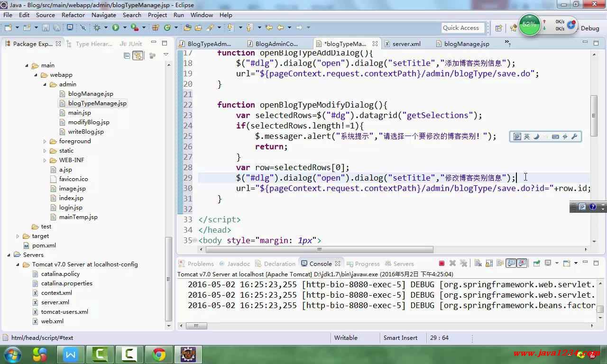Toggle the 英 input language mode button

(x=526, y=136)
